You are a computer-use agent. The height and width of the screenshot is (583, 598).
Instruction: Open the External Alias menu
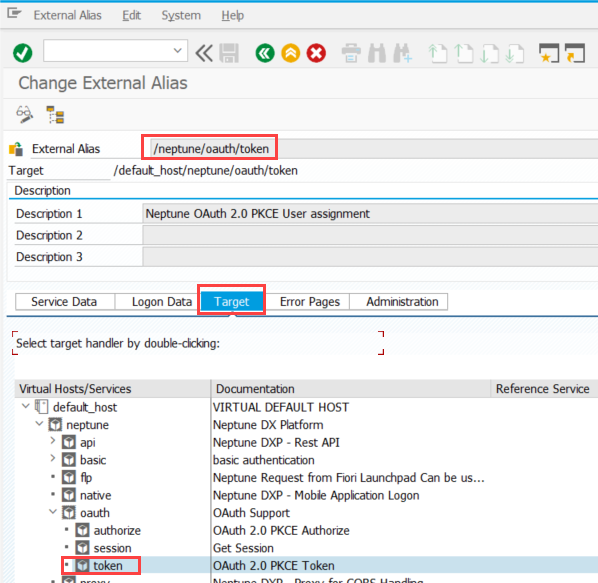pos(68,15)
